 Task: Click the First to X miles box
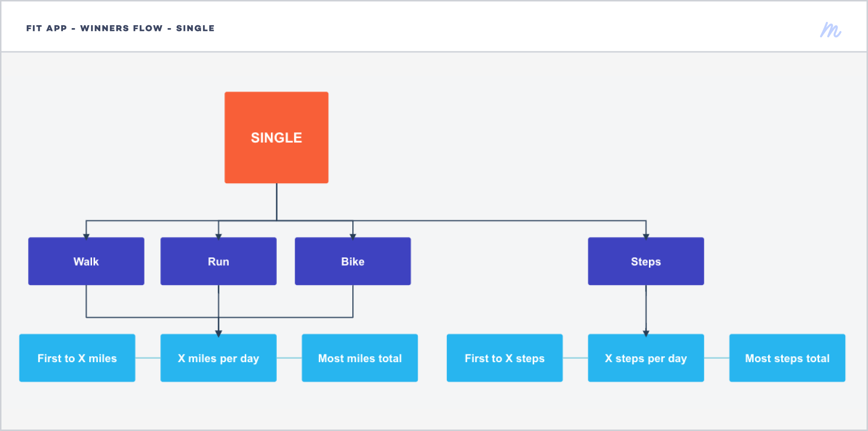coord(77,358)
